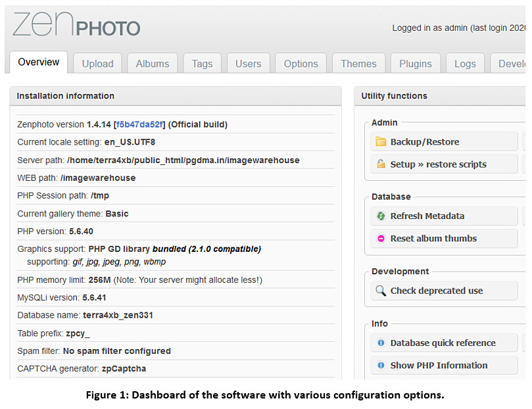Click the magnifier icon for deprecated use

(x=381, y=291)
